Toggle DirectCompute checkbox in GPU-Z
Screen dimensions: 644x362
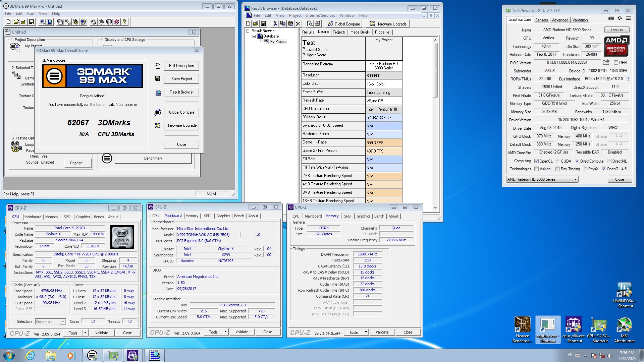[x=577, y=161]
